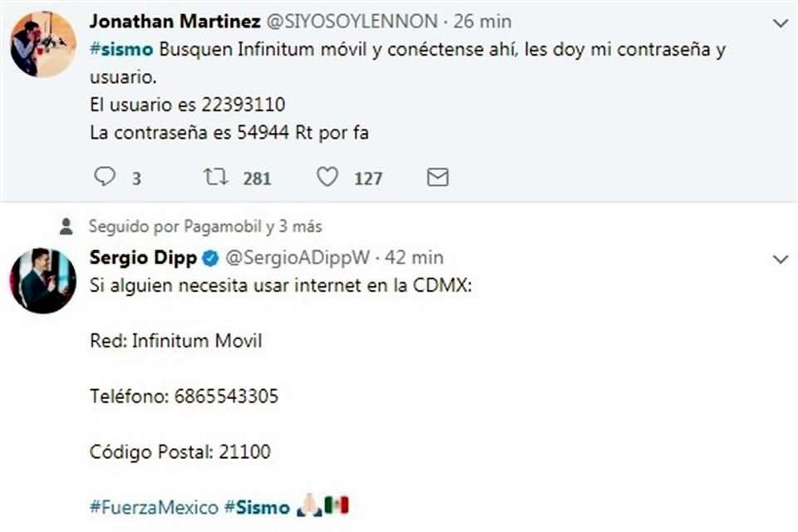Click the person icon beside "Seguido por"
Screen dimensions: 798x532
click(x=66, y=226)
